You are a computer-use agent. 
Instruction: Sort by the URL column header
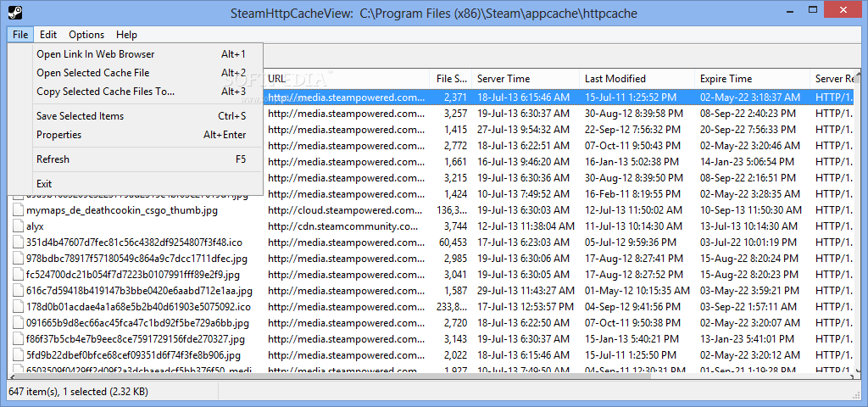346,79
